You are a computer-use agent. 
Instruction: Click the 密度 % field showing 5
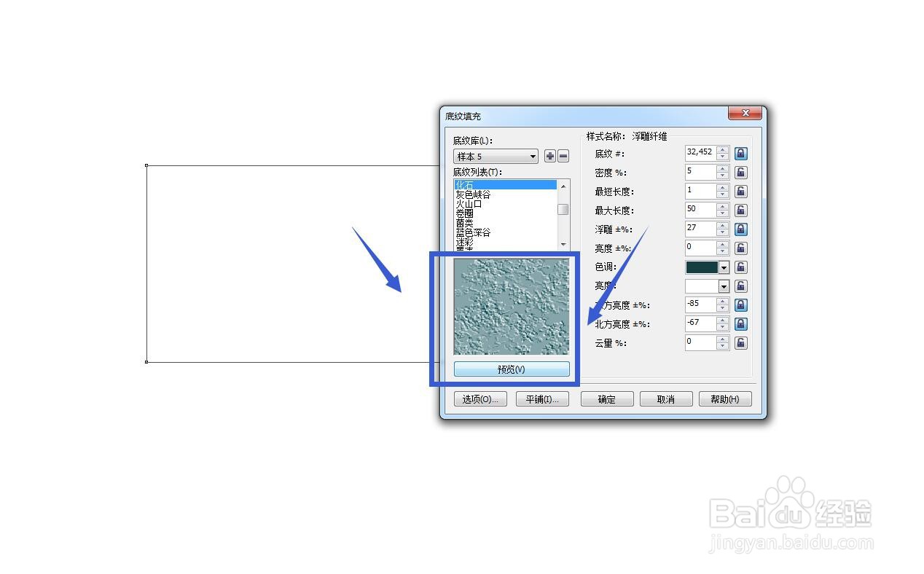(x=700, y=172)
